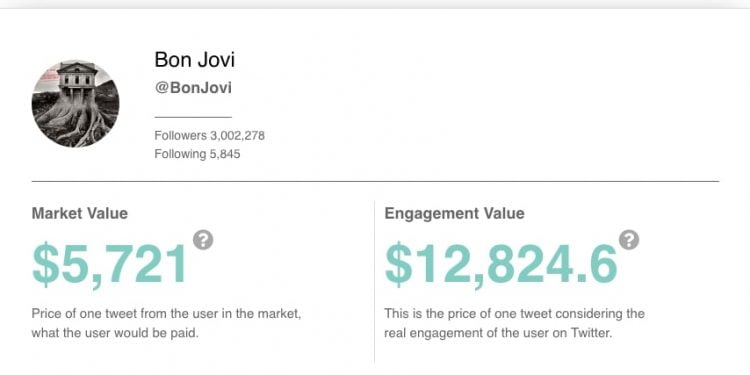The image size is (750, 375).
Task: Select the Market Value heading
Action: click(79, 213)
